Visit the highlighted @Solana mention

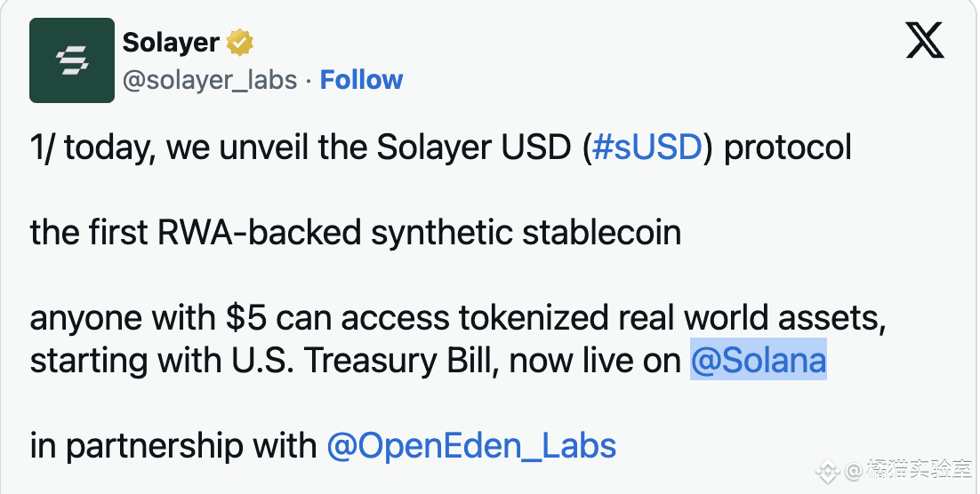pos(759,360)
